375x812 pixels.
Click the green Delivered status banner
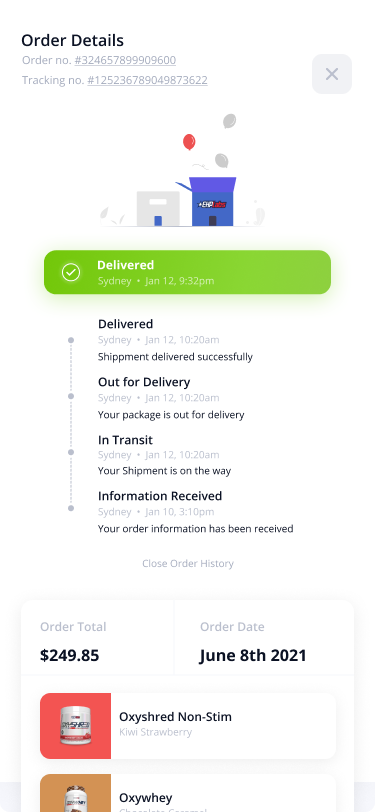[188, 272]
